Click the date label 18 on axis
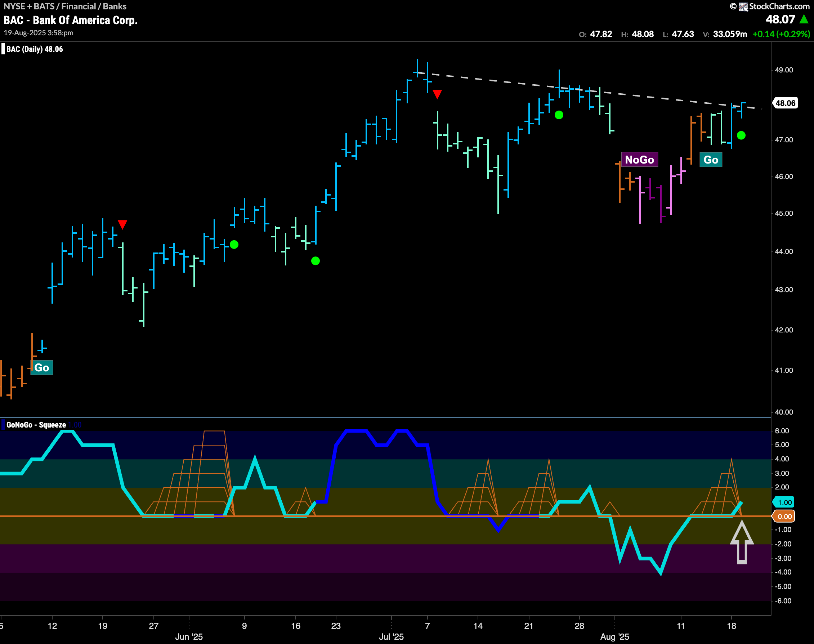This screenshot has width=814, height=644. coord(732,626)
